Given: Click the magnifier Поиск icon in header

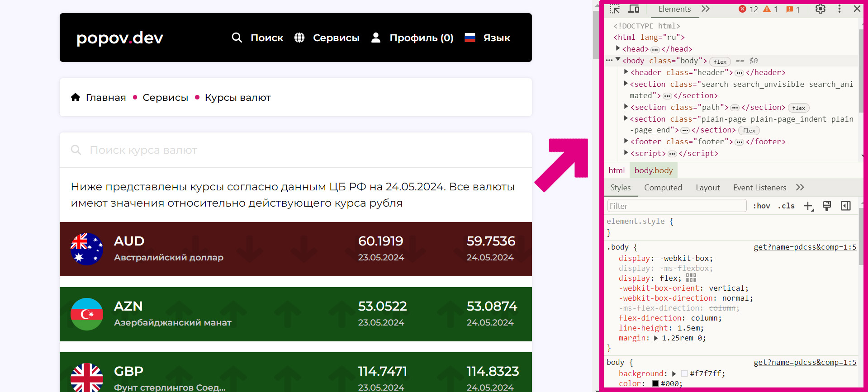Looking at the screenshot, I should (x=237, y=38).
